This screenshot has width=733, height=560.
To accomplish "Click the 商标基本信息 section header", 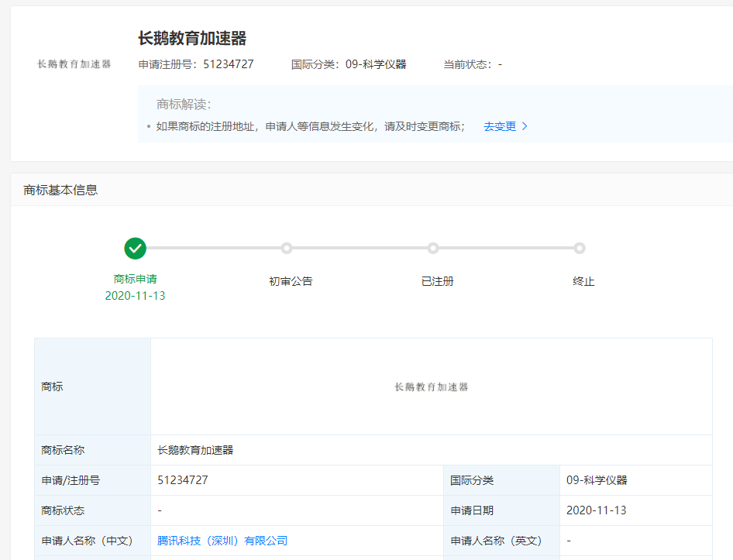I will [x=60, y=190].
